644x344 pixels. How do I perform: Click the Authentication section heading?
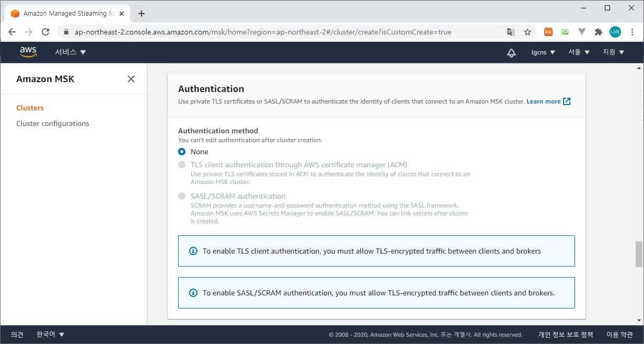pyautogui.click(x=211, y=89)
